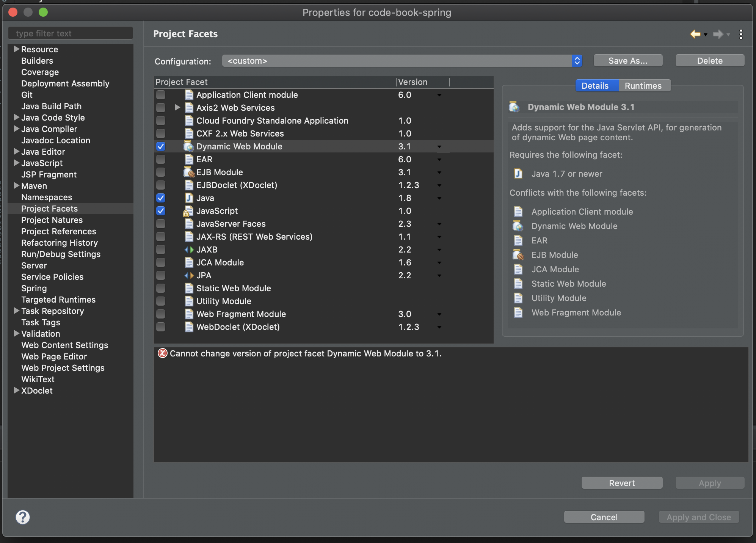The width and height of the screenshot is (756, 543).
Task: Select the Details tab
Action: [x=595, y=86]
